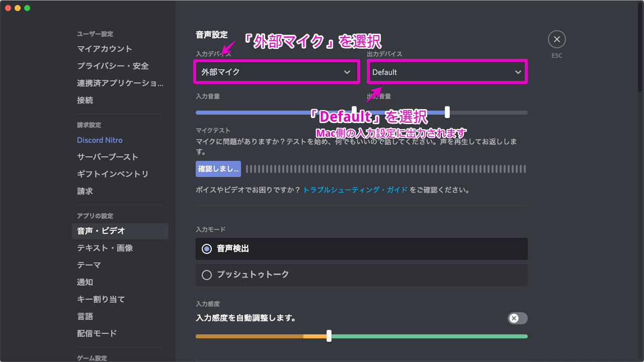Click the macOS green fullscreen window button
This screenshot has width=644, height=362.
[x=27, y=8]
